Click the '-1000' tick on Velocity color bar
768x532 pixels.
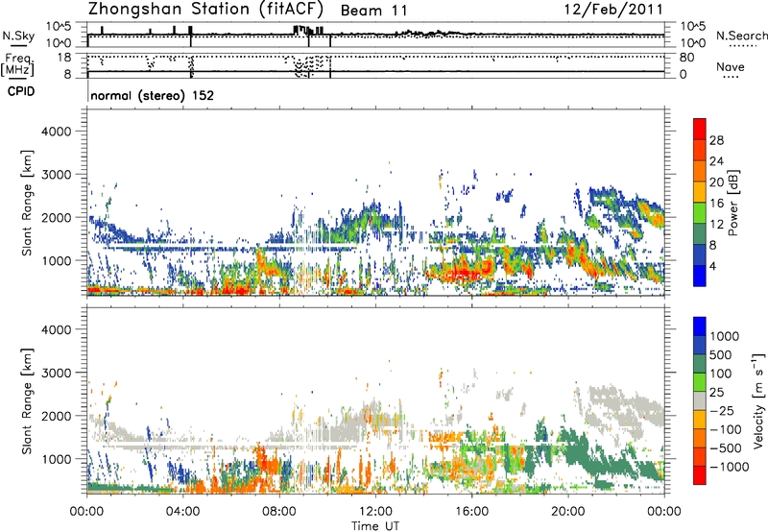[x=730, y=467]
